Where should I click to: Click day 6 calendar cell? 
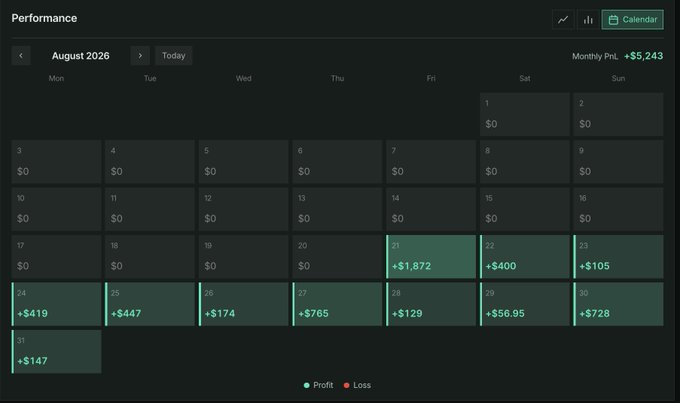(337, 162)
